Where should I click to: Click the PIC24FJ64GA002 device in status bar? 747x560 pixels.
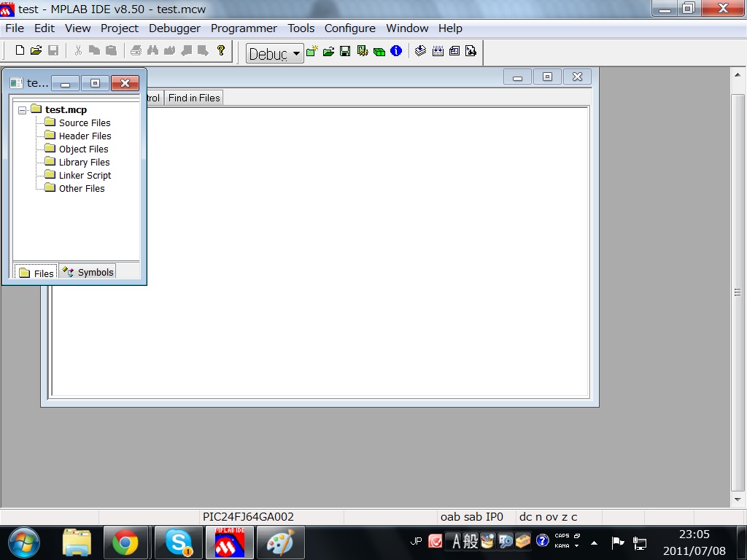pyautogui.click(x=248, y=517)
